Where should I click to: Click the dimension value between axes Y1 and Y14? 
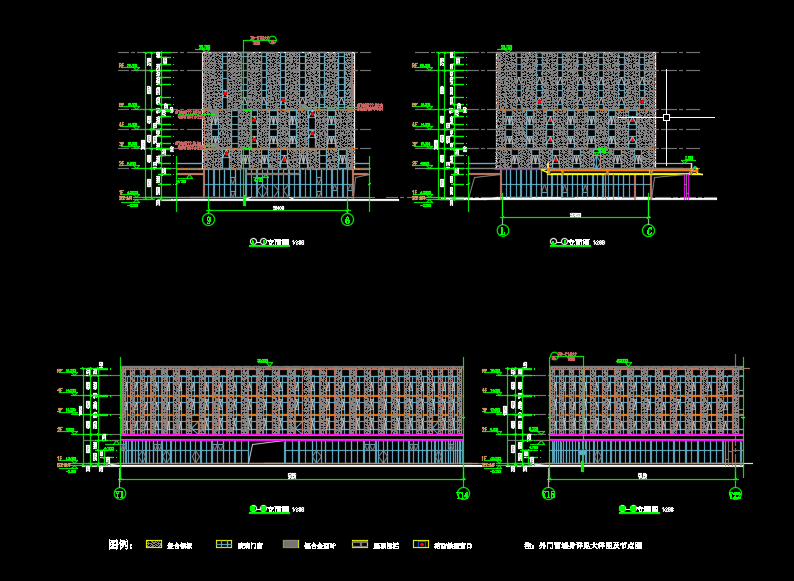pyautogui.click(x=292, y=476)
